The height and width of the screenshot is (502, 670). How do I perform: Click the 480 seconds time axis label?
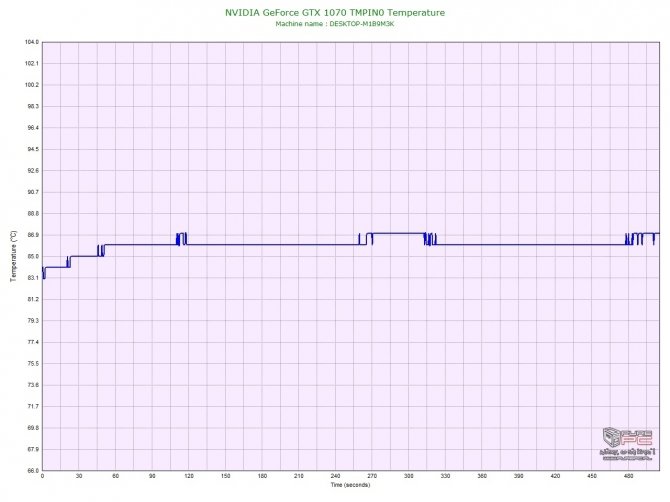pos(629,476)
